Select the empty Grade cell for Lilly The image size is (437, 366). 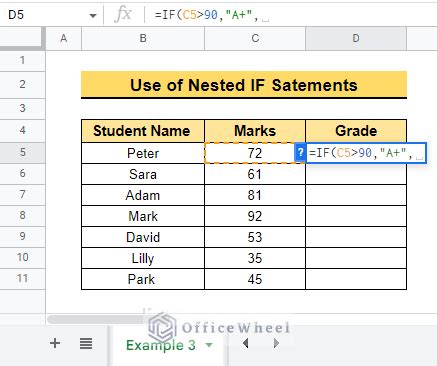pyautogui.click(x=356, y=258)
